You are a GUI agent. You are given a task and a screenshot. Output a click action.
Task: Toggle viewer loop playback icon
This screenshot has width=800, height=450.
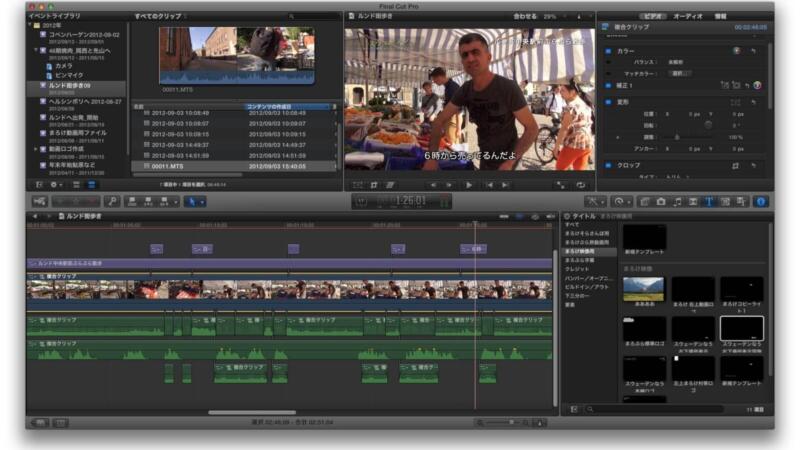(x=581, y=185)
